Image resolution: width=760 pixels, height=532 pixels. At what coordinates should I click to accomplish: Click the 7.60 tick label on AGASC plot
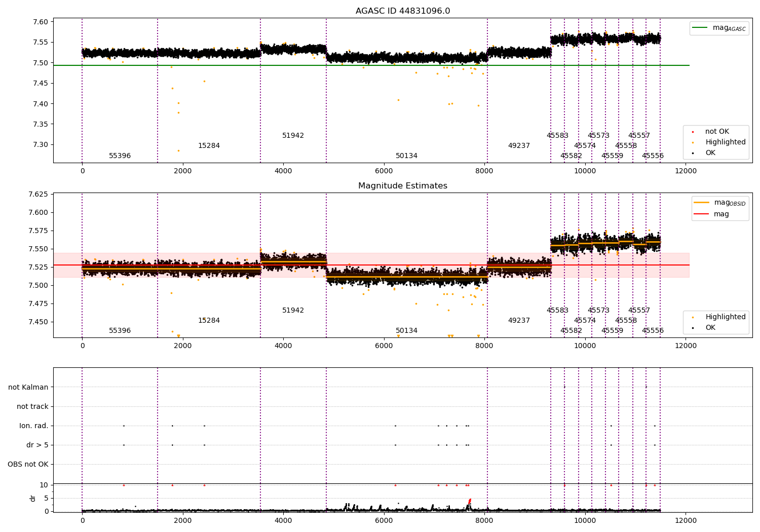pos(41,22)
